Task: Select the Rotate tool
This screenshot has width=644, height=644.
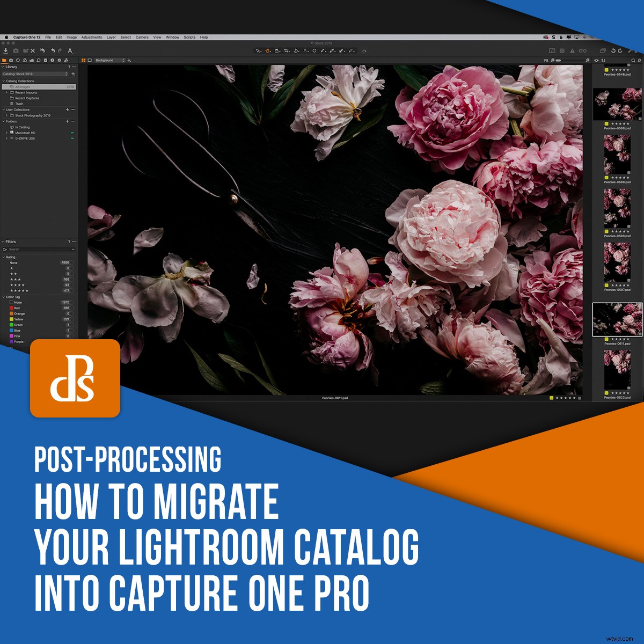Action: click(x=296, y=50)
